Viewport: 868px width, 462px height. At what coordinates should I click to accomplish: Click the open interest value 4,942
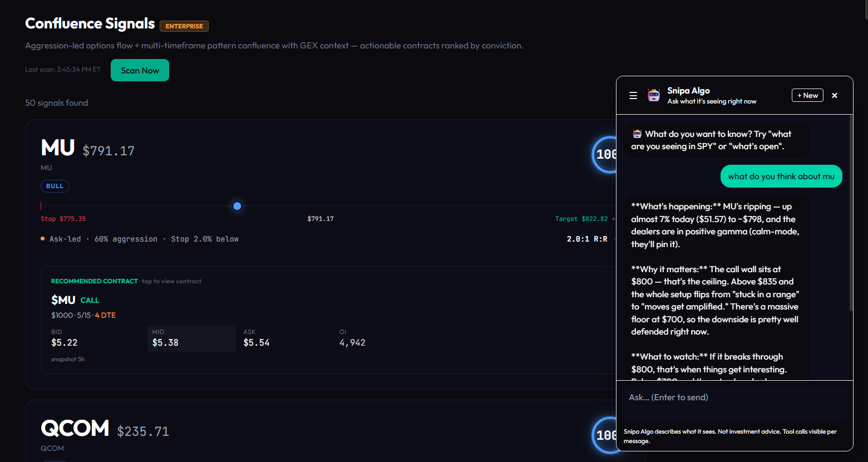(x=352, y=343)
